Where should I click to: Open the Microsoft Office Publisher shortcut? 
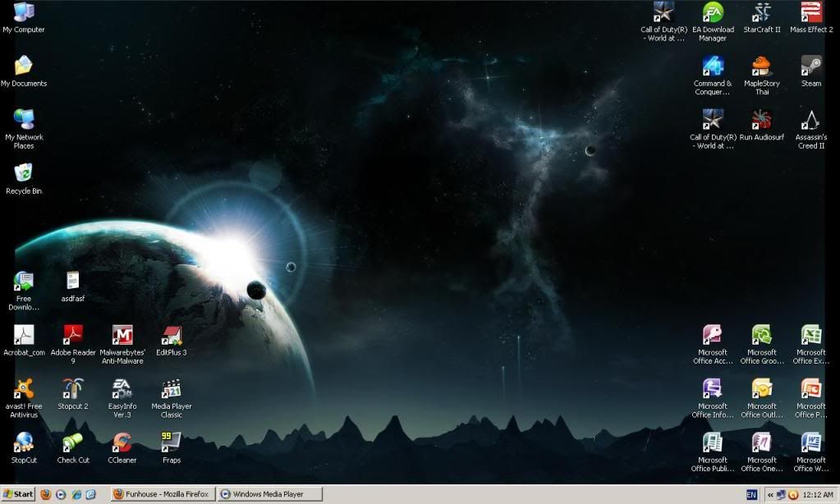713,442
